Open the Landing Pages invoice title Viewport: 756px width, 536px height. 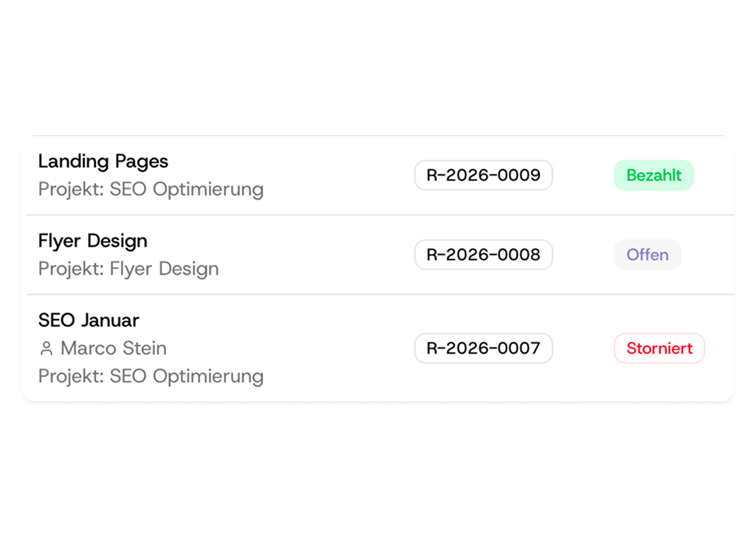tap(103, 162)
